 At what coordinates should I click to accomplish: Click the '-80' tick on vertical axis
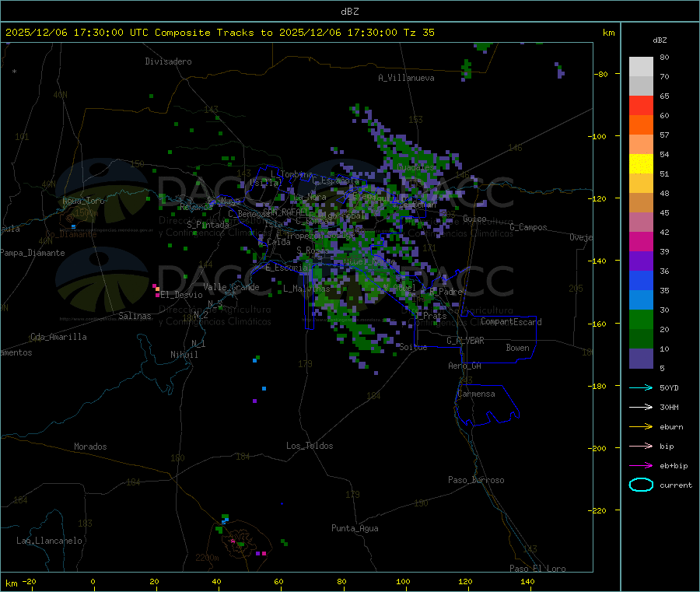coord(600,74)
